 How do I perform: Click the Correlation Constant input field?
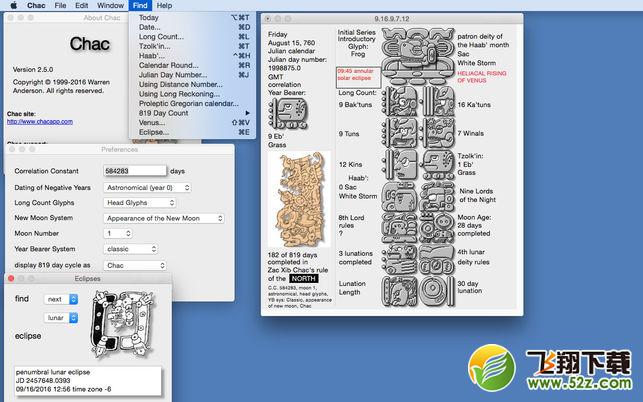[135, 171]
